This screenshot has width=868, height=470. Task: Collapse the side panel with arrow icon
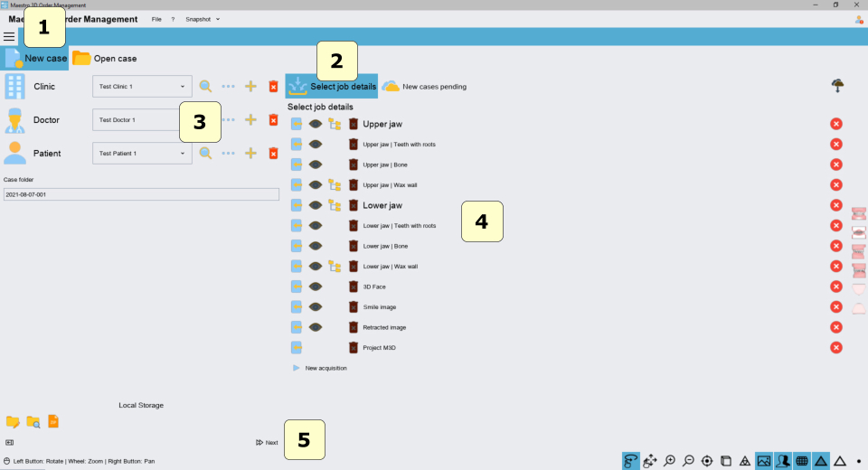[x=9, y=442]
